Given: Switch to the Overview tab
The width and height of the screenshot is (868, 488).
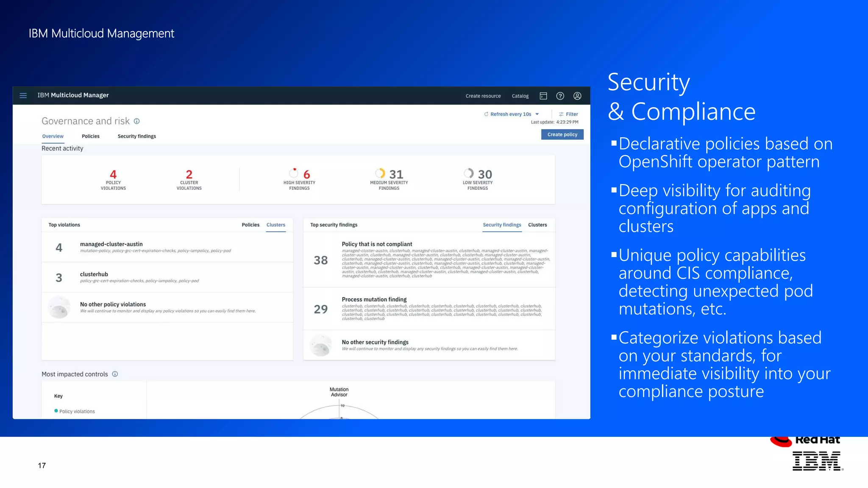Looking at the screenshot, I should pyautogui.click(x=53, y=136).
